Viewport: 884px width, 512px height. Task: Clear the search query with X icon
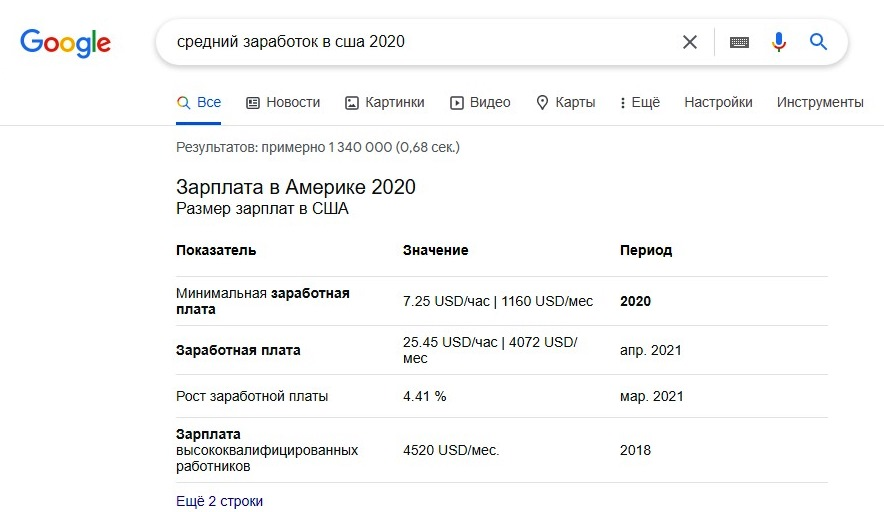click(690, 42)
